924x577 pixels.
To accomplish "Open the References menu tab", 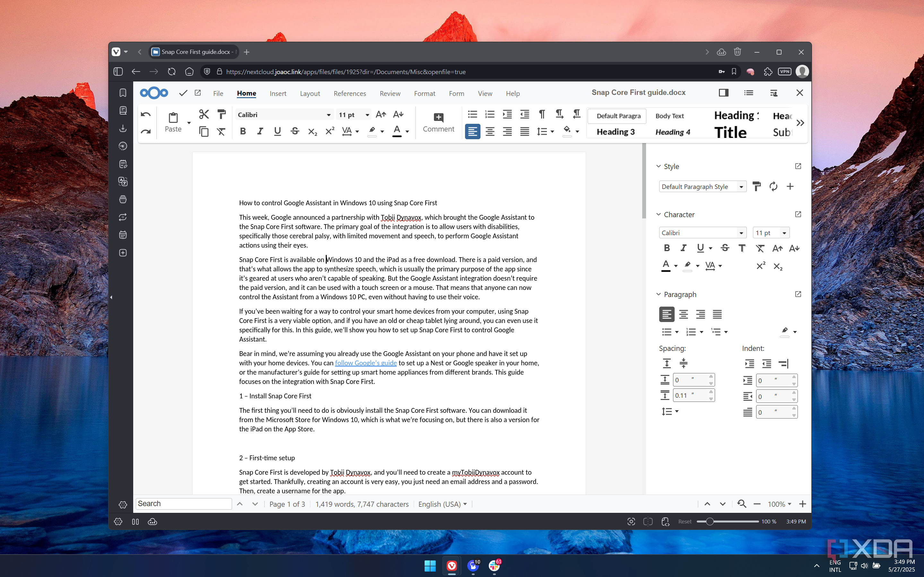I will (x=350, y=94).
